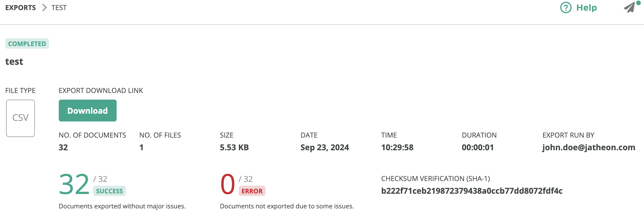The image size is (644, 213).
Task: Click the john.doe@jatheon.com email address
Action: click(x=589, y=147)
